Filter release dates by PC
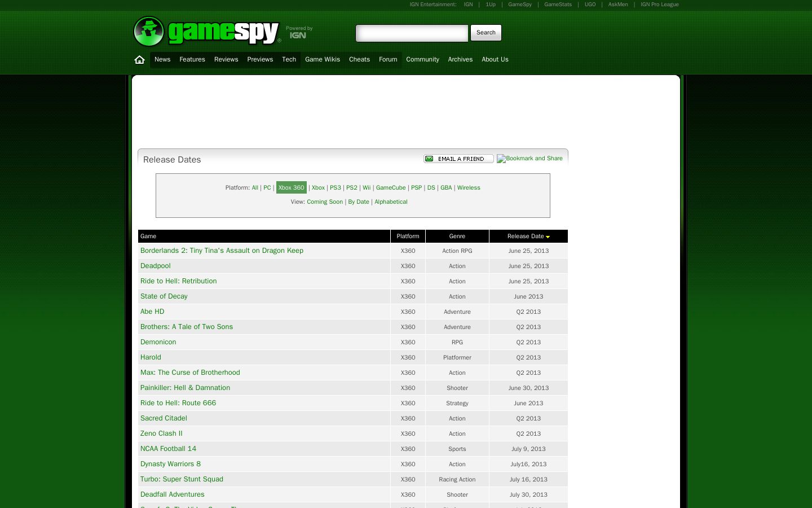Screen dimensions: 812x508 267,188
